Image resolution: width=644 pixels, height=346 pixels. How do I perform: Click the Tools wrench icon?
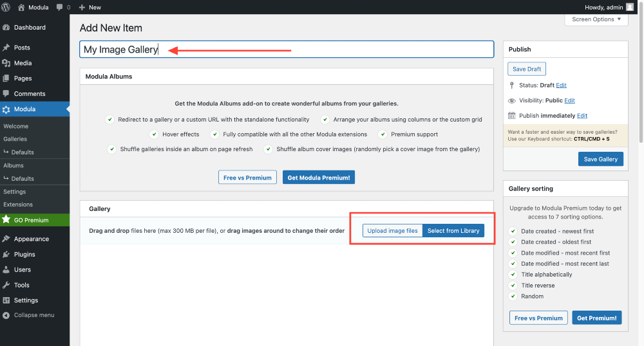tap(6, 285)
